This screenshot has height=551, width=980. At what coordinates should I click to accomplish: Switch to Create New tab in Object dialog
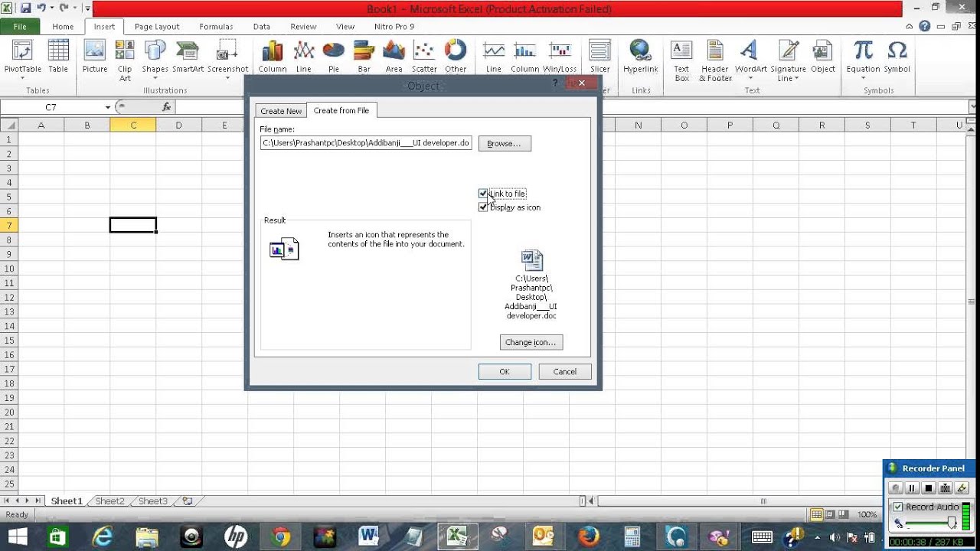(281, 111)
